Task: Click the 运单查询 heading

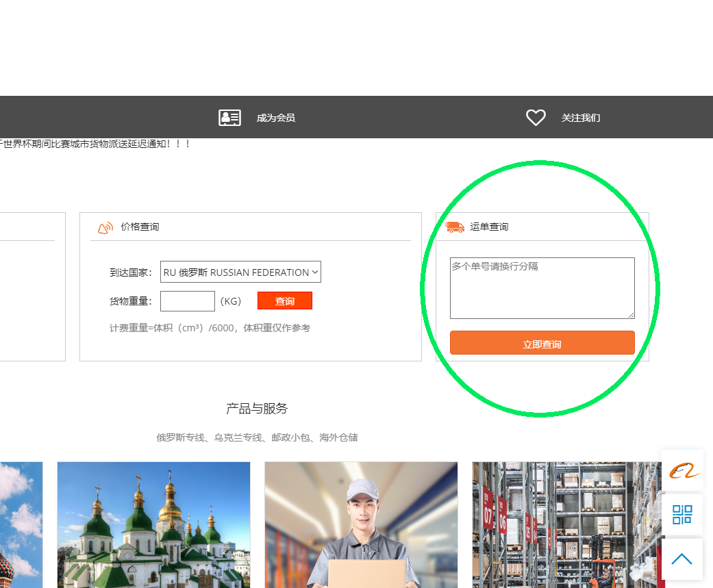Action: coord(489,227)
